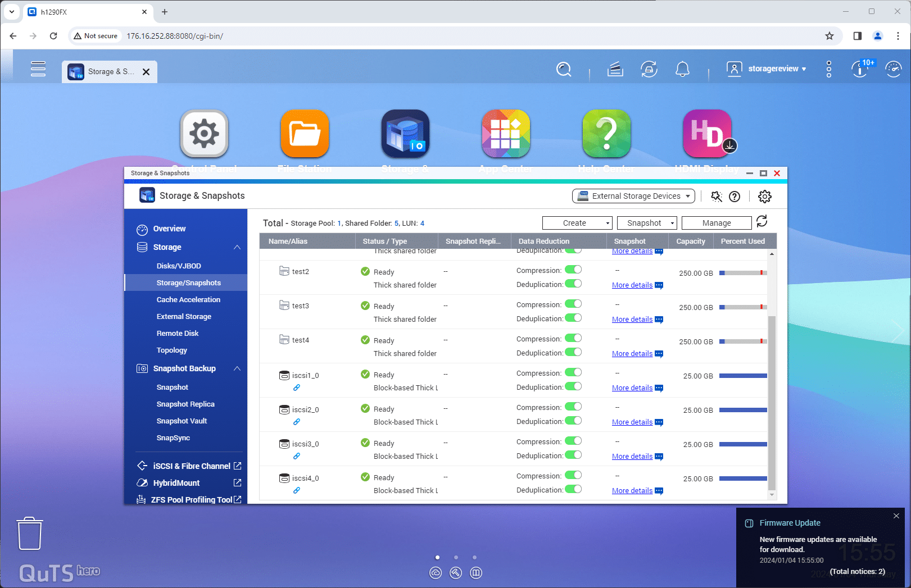Toggle Compression for test2
Viewport: 911px width, 588px height.
point(573,270)
